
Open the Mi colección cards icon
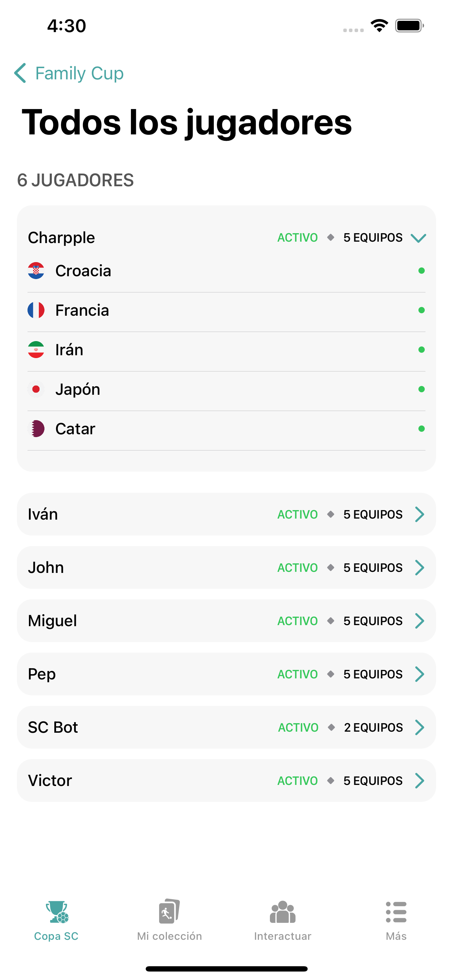click(x=169, y=912)
